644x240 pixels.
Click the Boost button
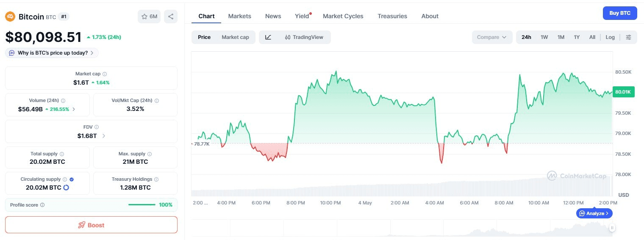click(91, 225)
